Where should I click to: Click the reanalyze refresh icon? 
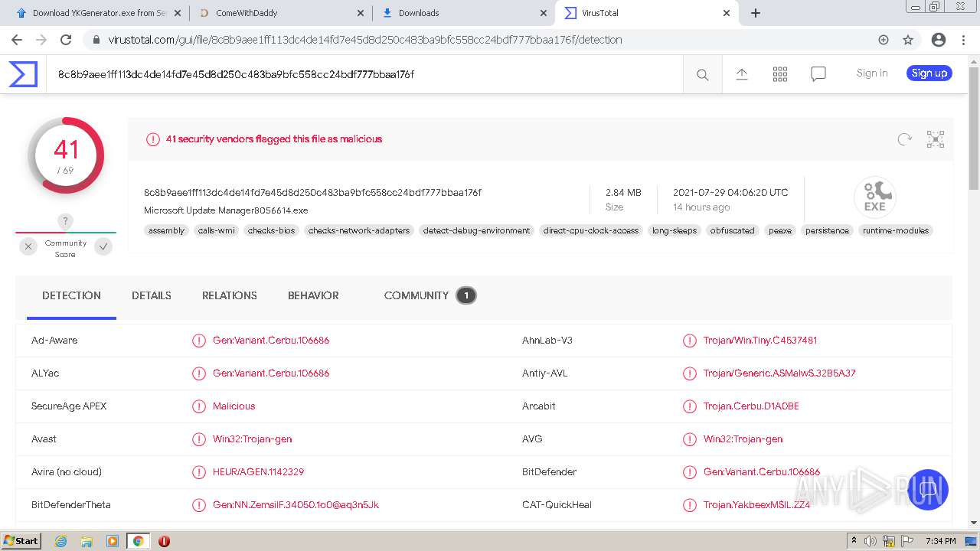pyautogui.click(x=905, y=139)
